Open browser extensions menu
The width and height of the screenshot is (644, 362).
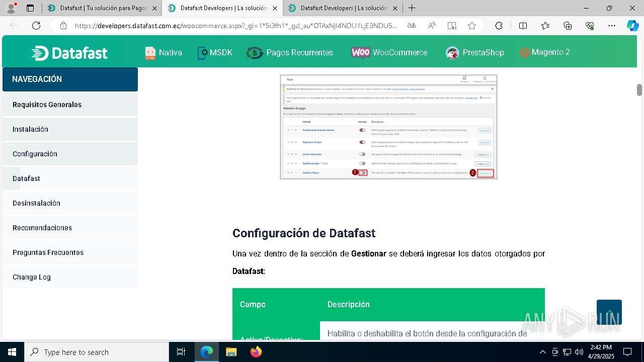(x=499, y=26)
